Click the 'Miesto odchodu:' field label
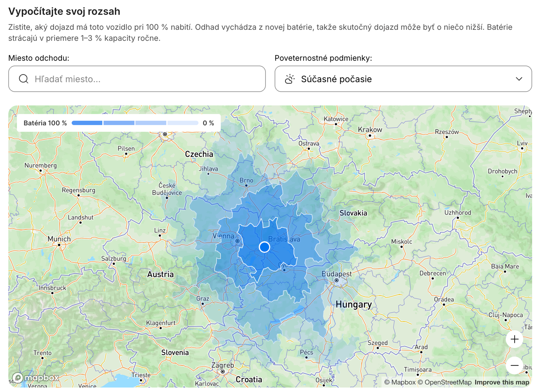This screenshot has height=392, width=540. 39,58
